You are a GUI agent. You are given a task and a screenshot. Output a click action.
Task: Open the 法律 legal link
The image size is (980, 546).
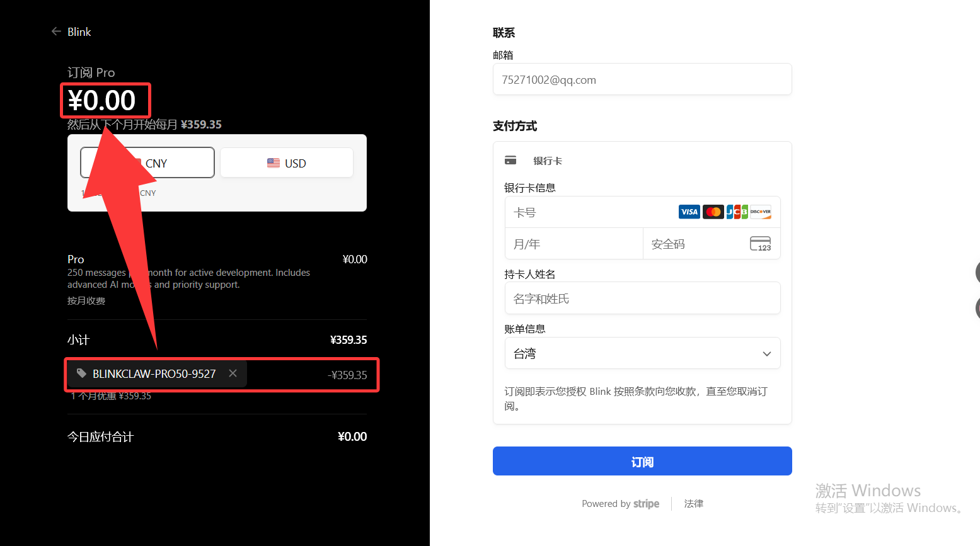pyautogui.click(x=693, y=503)
